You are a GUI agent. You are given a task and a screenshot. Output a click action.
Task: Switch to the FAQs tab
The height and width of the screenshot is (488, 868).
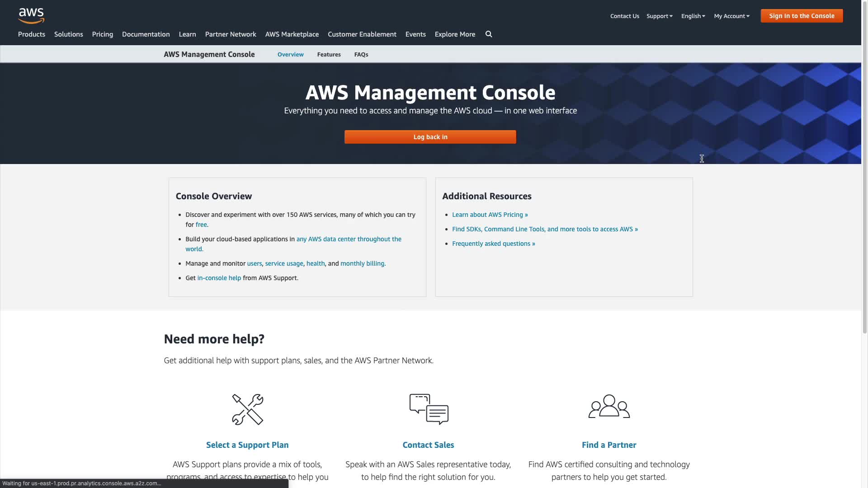(361, 54)
